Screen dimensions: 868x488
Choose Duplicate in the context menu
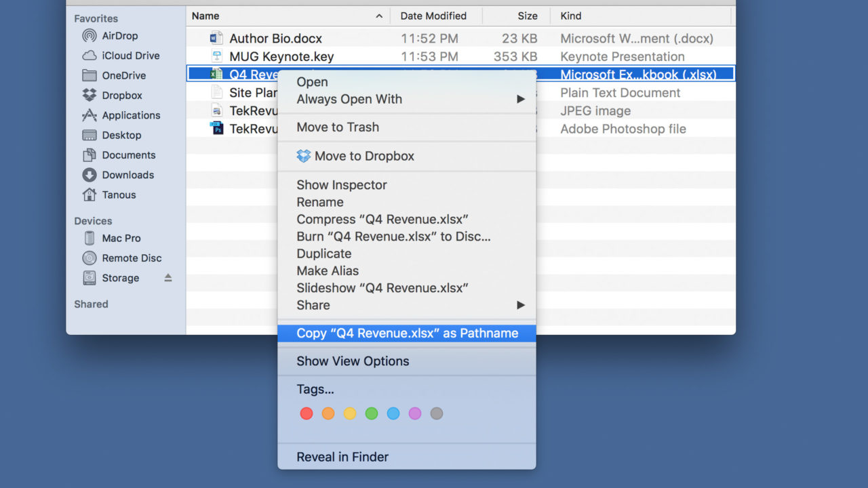coord(324,253)
